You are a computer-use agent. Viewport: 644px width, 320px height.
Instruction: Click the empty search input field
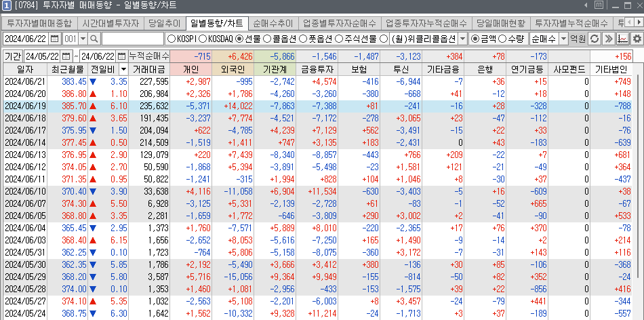132,39
